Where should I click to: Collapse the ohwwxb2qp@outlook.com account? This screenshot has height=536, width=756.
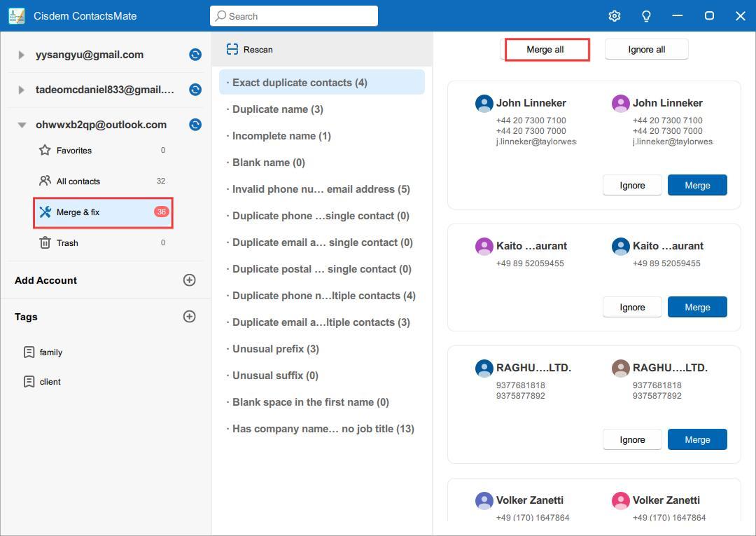[x=22, y=125]
